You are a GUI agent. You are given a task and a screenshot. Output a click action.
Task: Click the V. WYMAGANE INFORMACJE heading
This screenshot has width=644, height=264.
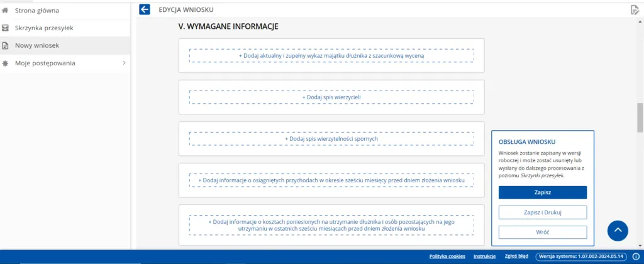[228, 26]
